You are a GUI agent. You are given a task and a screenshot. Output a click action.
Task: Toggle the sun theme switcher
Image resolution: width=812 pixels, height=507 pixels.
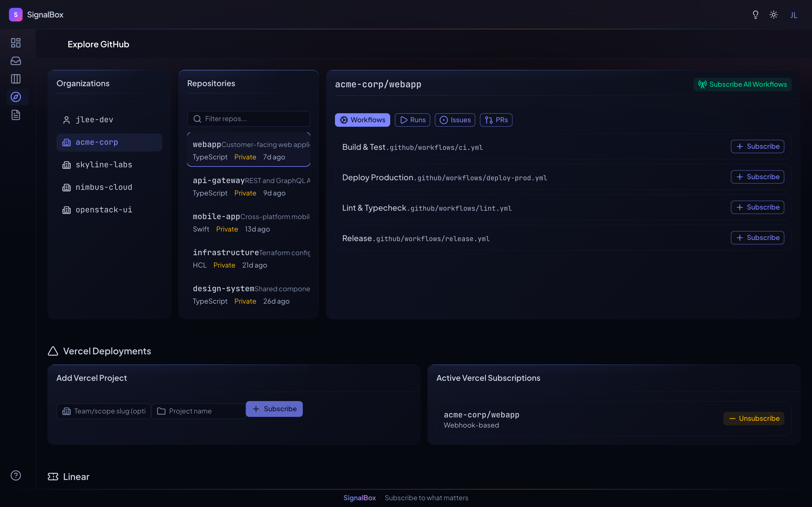point(773,15)
